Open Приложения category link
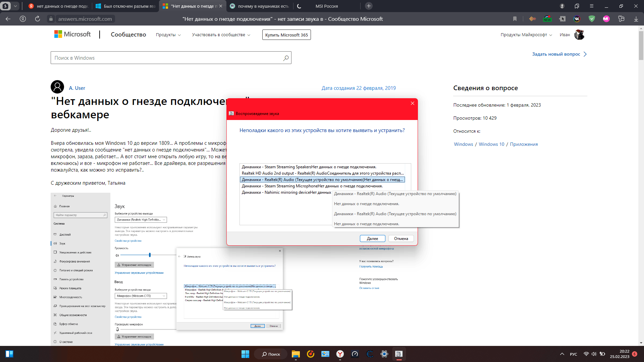644x362 pixels. [524, 144]
